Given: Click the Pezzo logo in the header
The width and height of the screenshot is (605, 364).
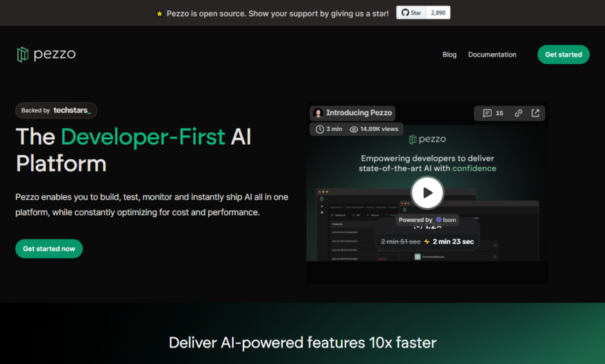Looking at the screenshot, I should 46,54.
